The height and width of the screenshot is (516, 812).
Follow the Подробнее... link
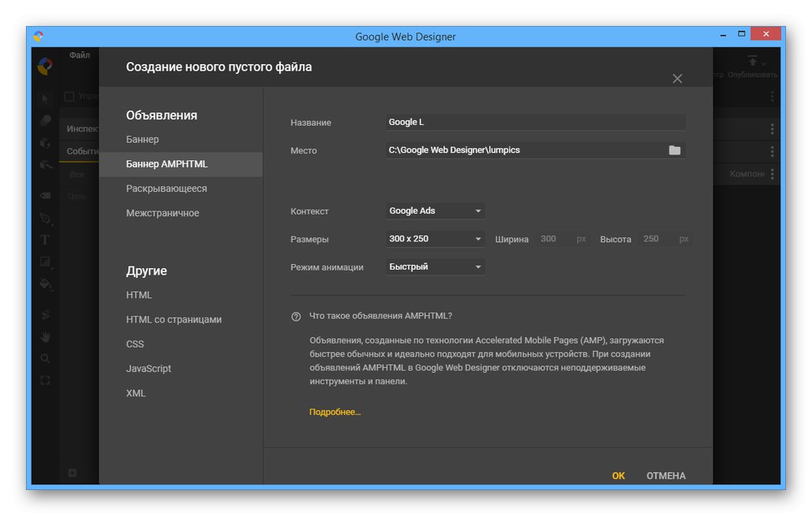335,412
